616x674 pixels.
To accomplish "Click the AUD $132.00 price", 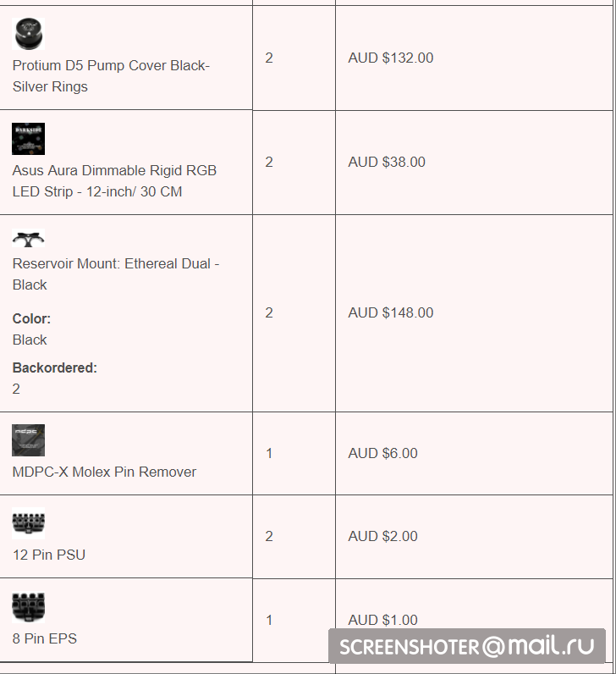I will (390, 58).
